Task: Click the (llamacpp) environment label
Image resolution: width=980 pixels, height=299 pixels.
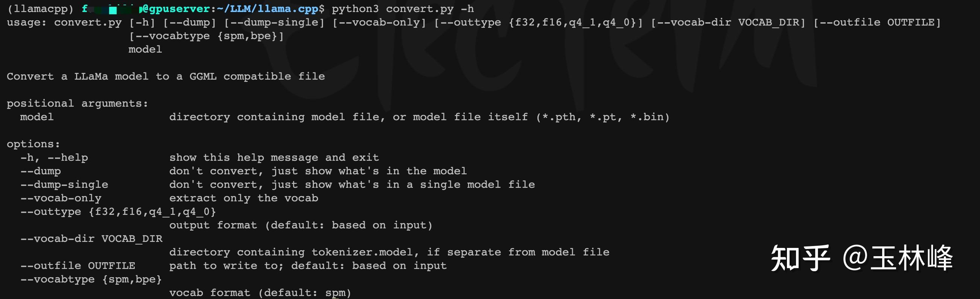Action: [x=40, y=9]
